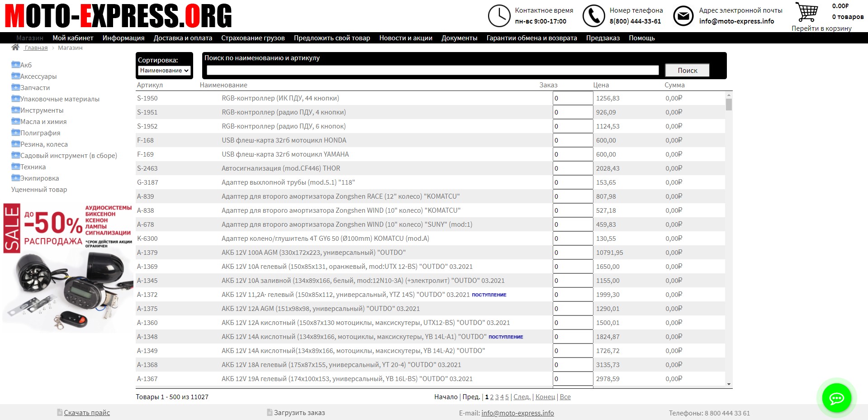Image resolution: width=868 pixels, height=420 pixels.
Task: Click the footer email info@moto-express.info link
Action: point(517,413)
